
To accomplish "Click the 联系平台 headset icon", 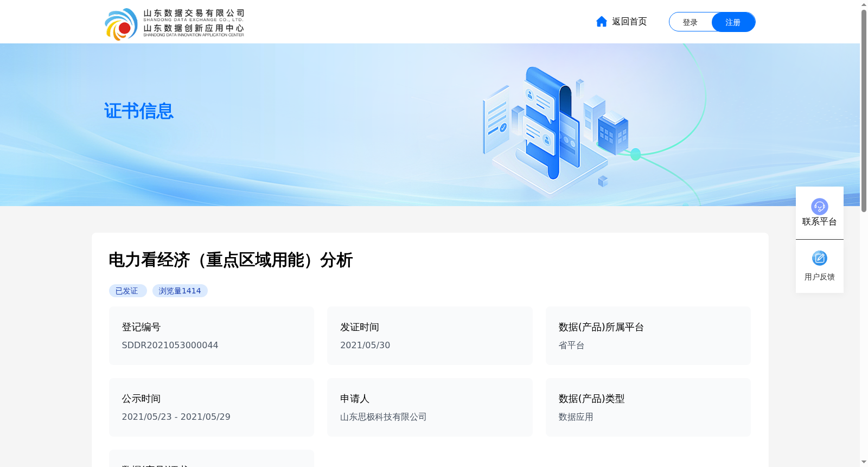I will [x=820, y=206].
